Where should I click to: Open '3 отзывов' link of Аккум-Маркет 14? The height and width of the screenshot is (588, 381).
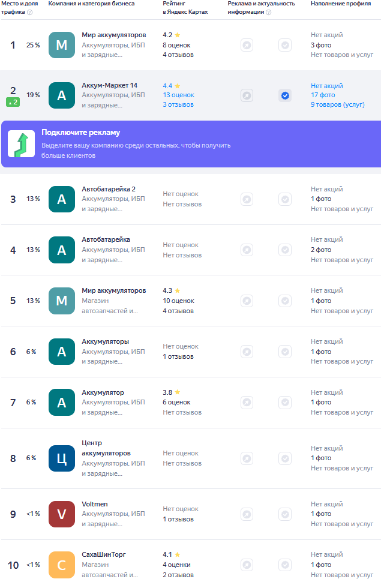coord(178,104)
